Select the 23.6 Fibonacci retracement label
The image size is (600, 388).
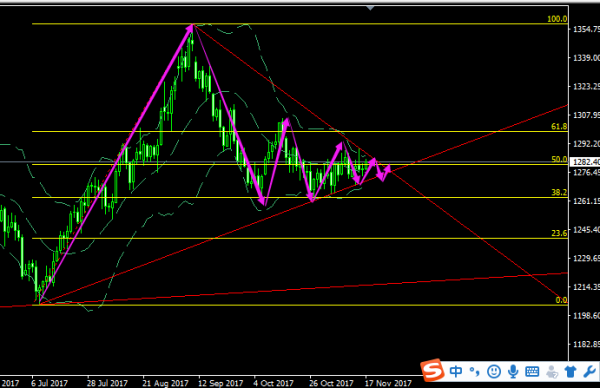[x=559, y=233]
